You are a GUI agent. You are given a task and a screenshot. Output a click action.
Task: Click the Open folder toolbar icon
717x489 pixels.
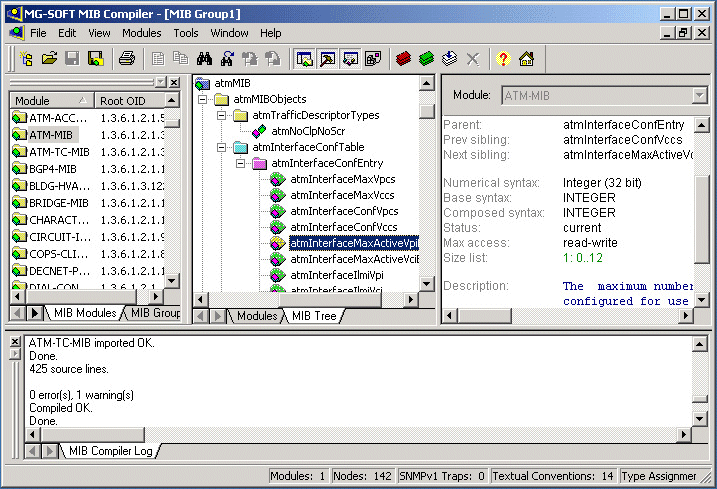click(x=49, y=59)
